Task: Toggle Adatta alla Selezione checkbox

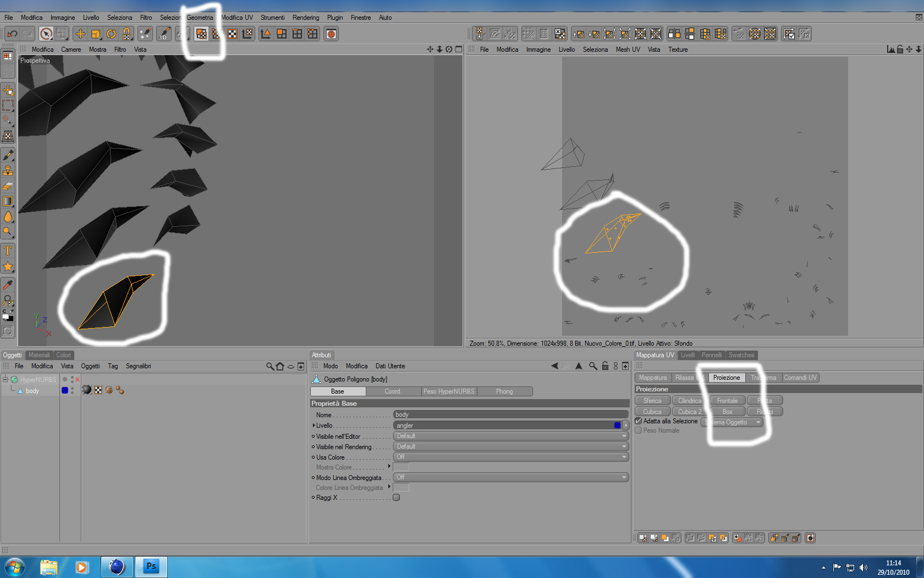Action: pos(639,421)
